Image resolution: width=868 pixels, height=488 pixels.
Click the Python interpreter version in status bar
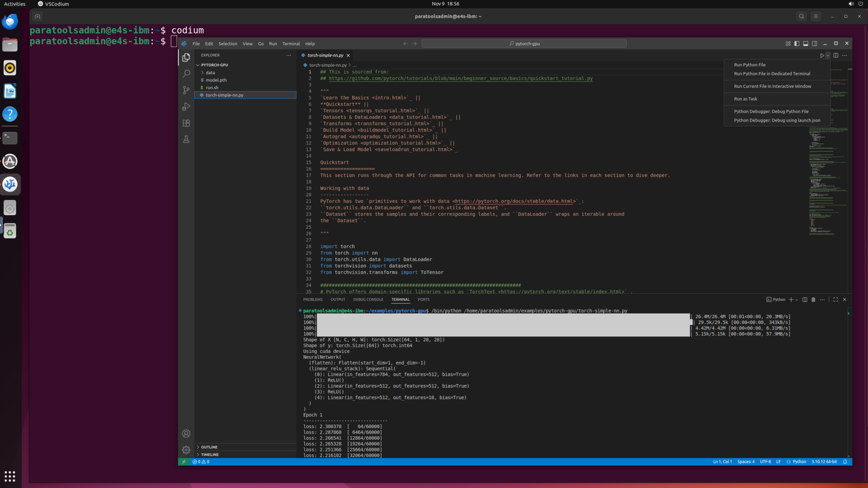824,462
